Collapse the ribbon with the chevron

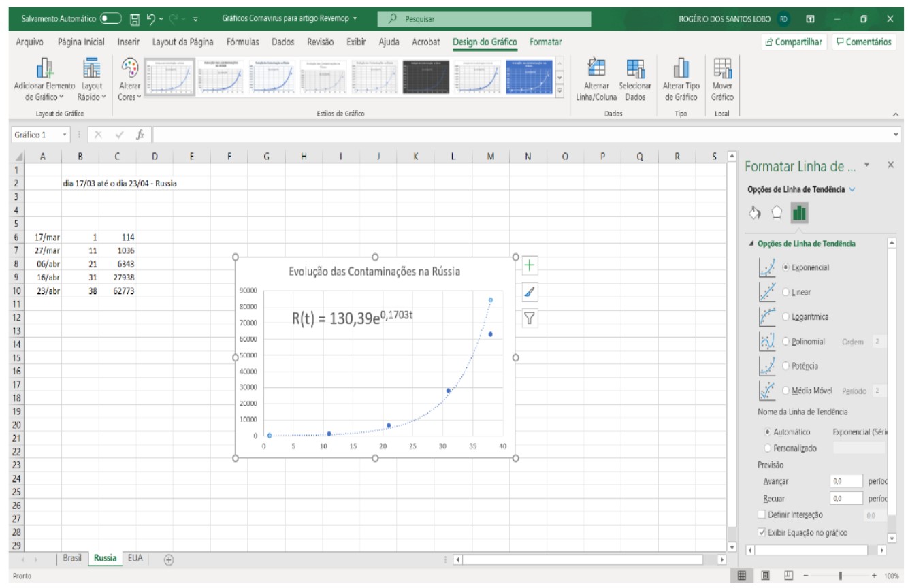pyautogui.click(x=895, y=114)
